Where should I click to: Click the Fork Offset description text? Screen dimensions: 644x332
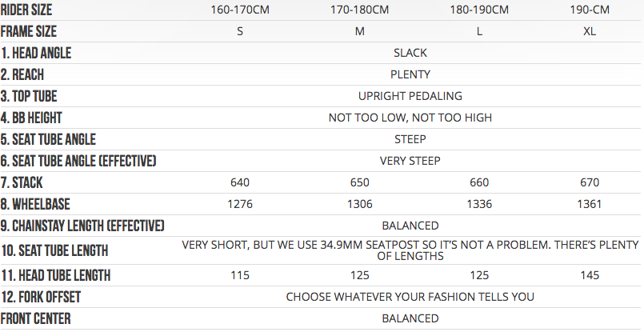[x=410, y=297]
